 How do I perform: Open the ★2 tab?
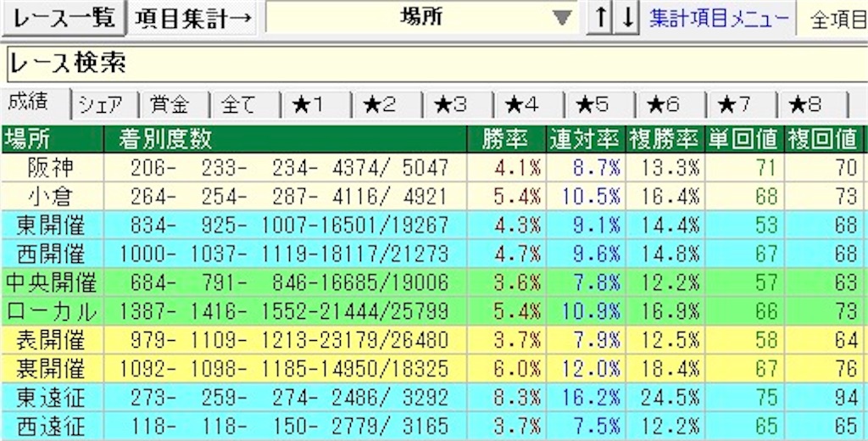(387, 105)
